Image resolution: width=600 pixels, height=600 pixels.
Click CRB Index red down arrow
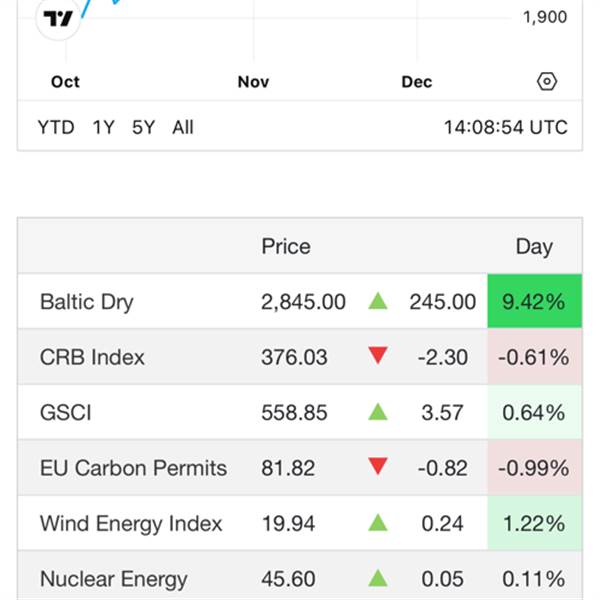(x=378, y=357)
